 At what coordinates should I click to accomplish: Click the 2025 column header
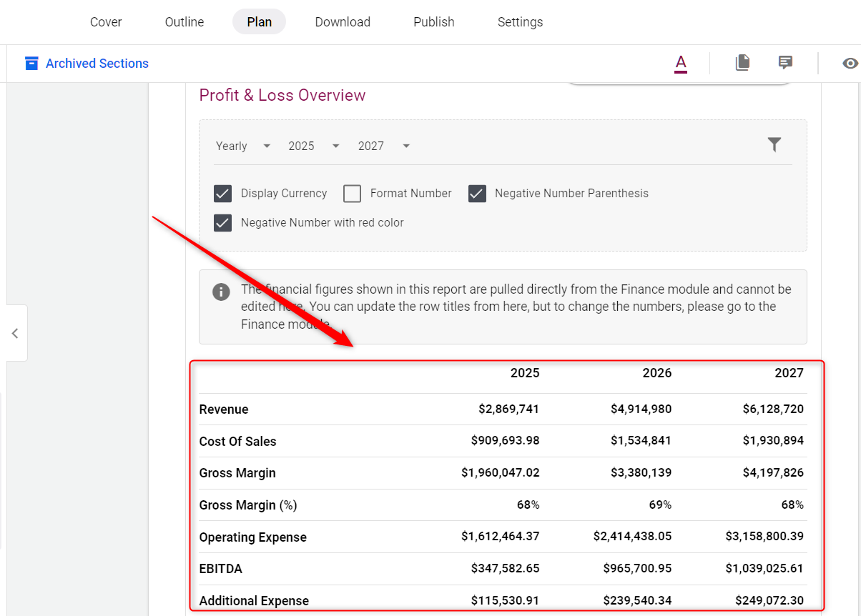coord(525,373)
